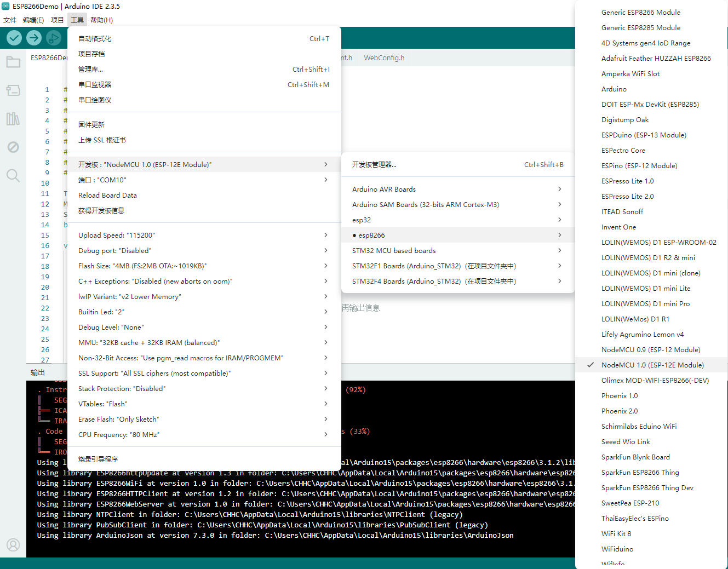Open the Sketchbook folder sidebar icon
Viewport: 728px width, 569px height.
(13, 62)
